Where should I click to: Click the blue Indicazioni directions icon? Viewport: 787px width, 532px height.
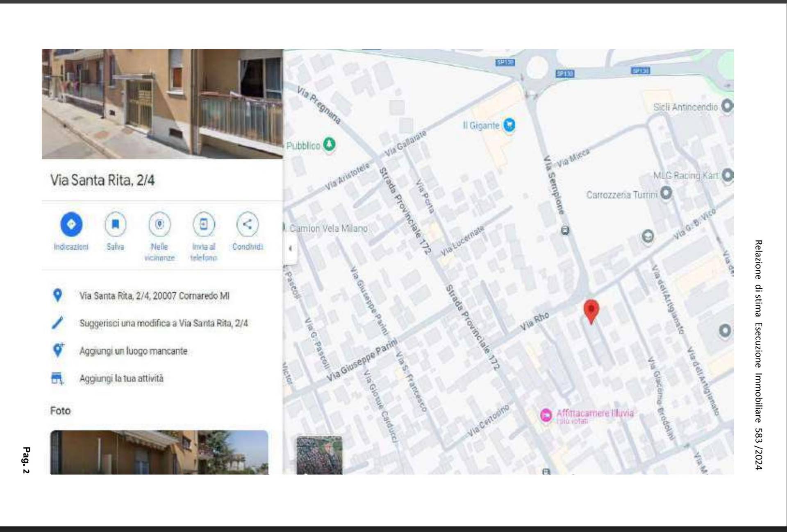(x=71, y=224)
